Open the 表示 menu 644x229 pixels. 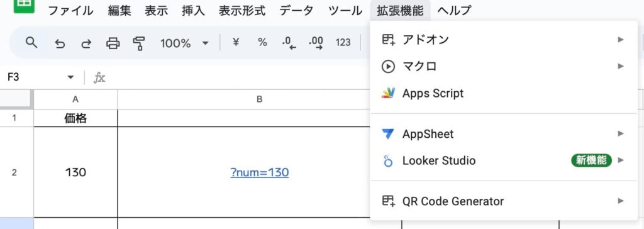coord(157,11)
